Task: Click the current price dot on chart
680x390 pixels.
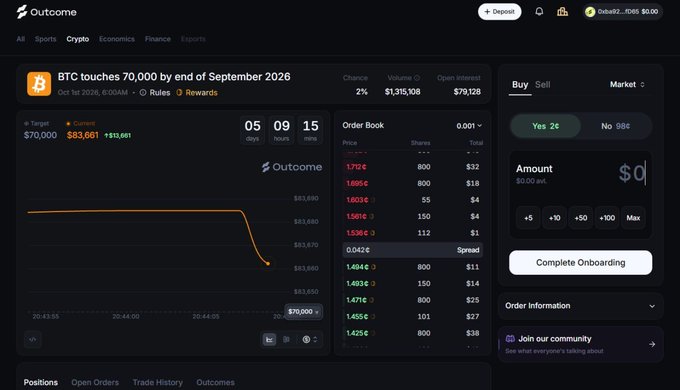Action: click(268, 263)
